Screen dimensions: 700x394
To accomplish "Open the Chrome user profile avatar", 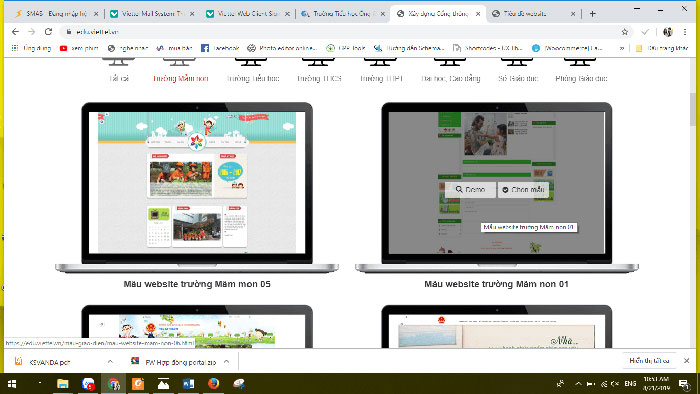I will click(668, 32).
